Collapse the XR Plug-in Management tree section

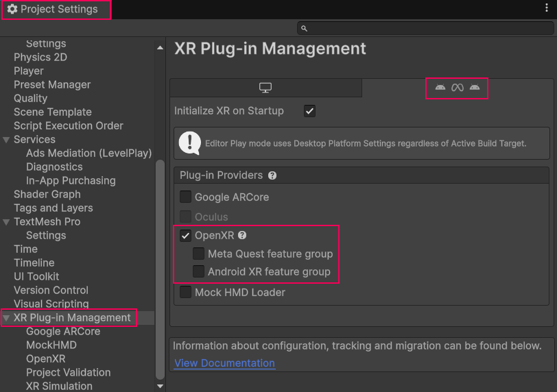6,318
